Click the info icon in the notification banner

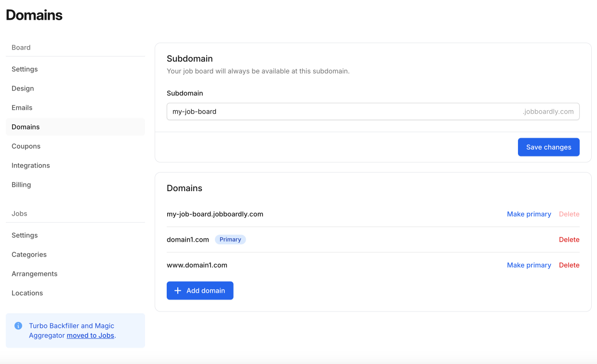click(x=18, y=325)
